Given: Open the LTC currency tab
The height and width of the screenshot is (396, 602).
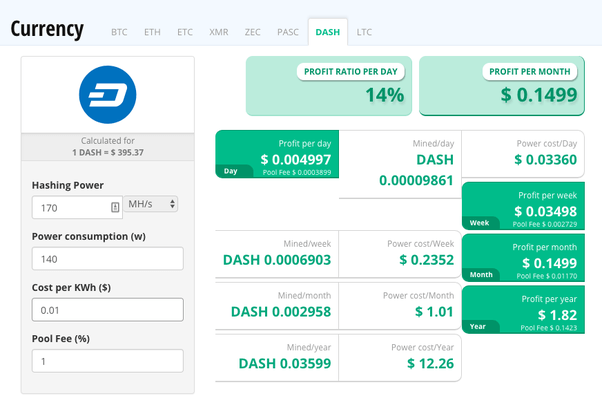Looking at the screenshot, I should click(x=364, y=32).
